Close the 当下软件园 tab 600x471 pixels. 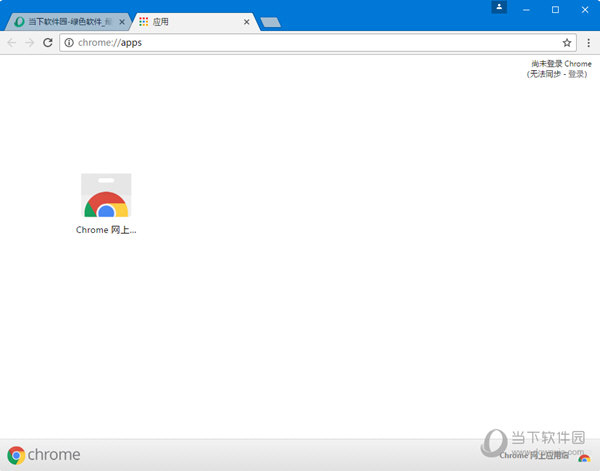tap(123, 21)
